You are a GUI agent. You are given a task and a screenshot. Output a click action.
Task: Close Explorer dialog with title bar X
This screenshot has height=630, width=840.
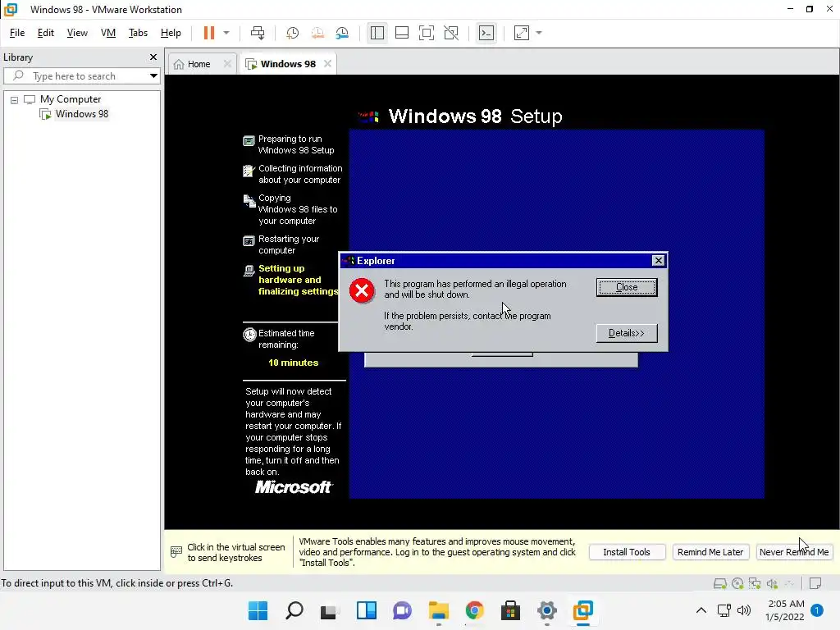pos(659,260)
